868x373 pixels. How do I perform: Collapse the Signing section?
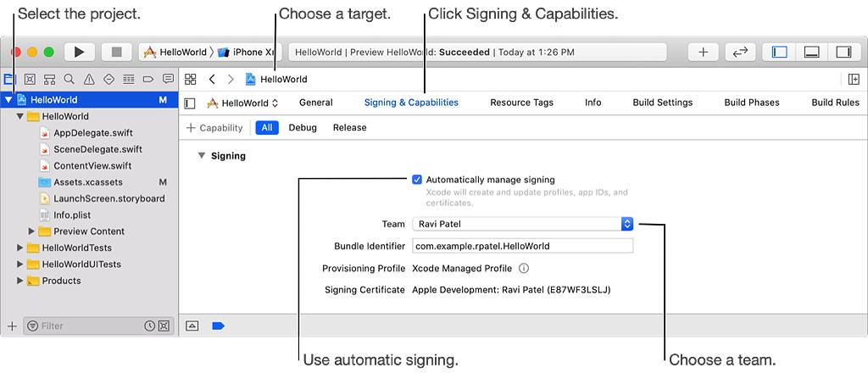202,156
